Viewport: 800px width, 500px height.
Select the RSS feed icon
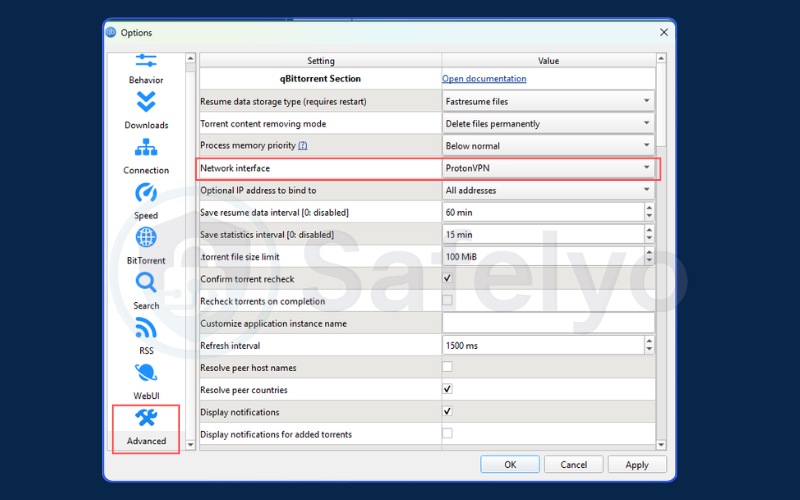[x=146, y=328]
